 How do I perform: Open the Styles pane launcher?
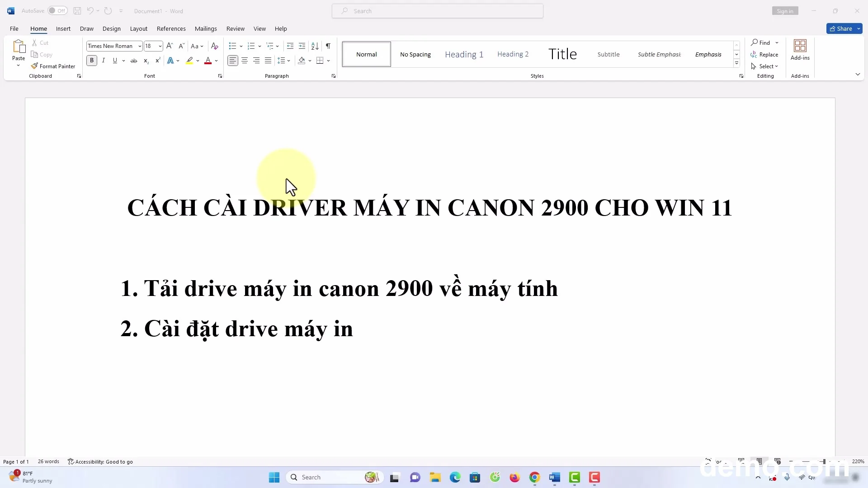tap(741, 76)
